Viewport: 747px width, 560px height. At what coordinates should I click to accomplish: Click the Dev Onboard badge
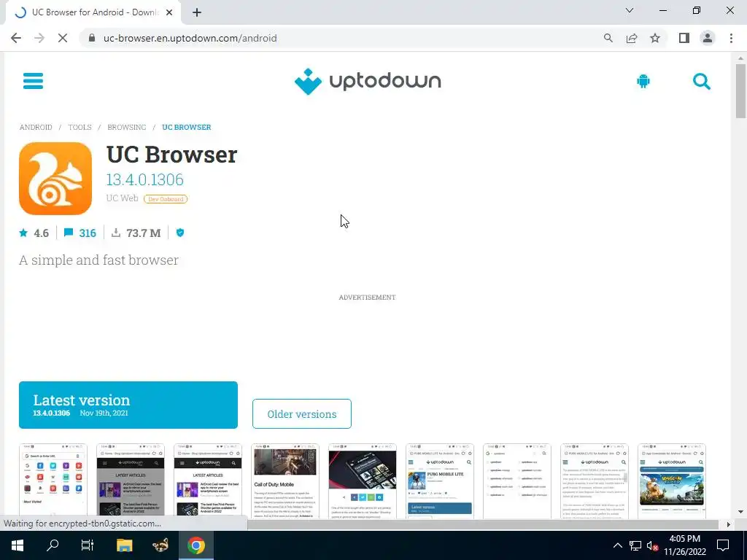click(166, 199)
